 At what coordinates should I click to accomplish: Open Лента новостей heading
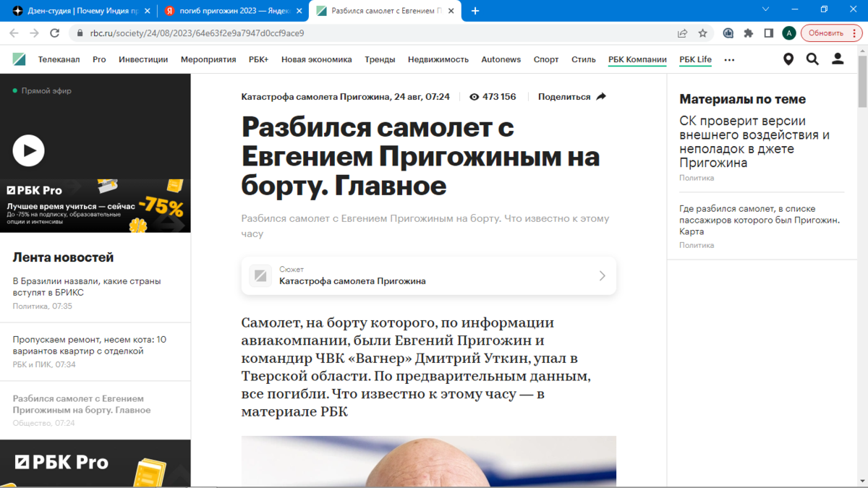click(x=63, y=257)
